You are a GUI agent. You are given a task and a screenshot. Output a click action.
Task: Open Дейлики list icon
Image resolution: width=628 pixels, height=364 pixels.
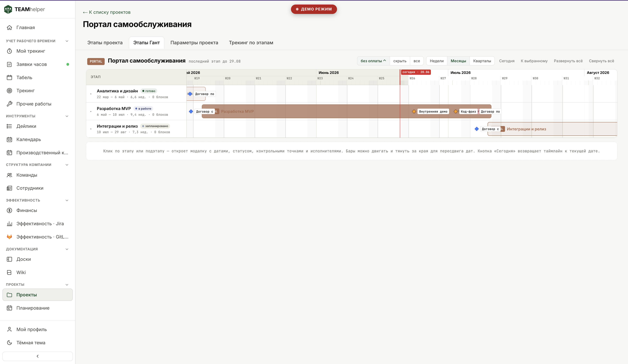pyautogui.click(x=9, y=126)
